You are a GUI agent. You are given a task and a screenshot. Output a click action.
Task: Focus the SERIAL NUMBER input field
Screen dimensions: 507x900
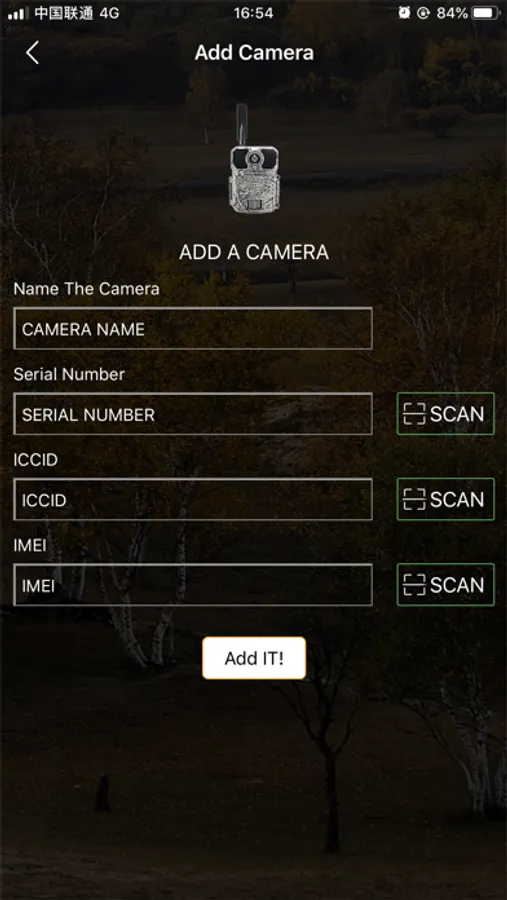(193, 414)
